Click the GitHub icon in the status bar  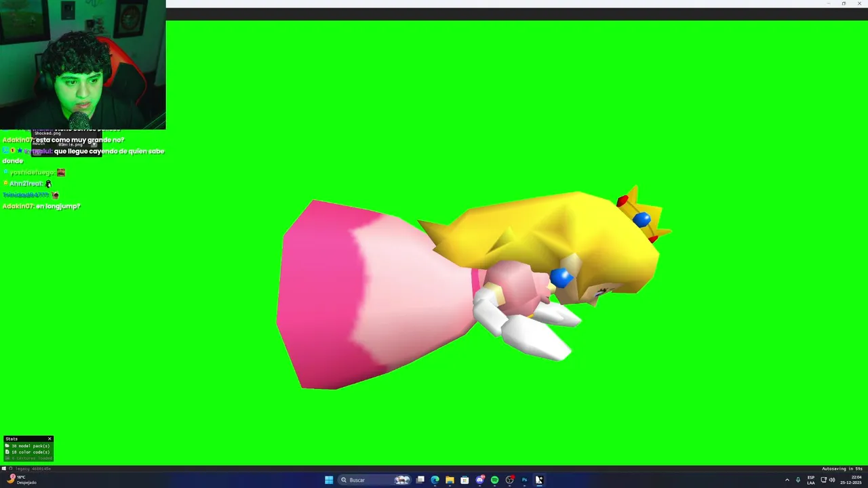(10, 468)
